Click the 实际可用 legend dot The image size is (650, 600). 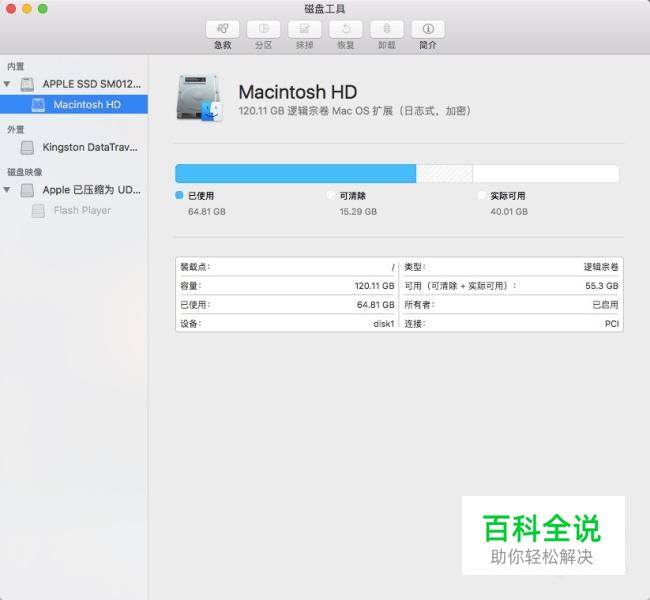481,195
